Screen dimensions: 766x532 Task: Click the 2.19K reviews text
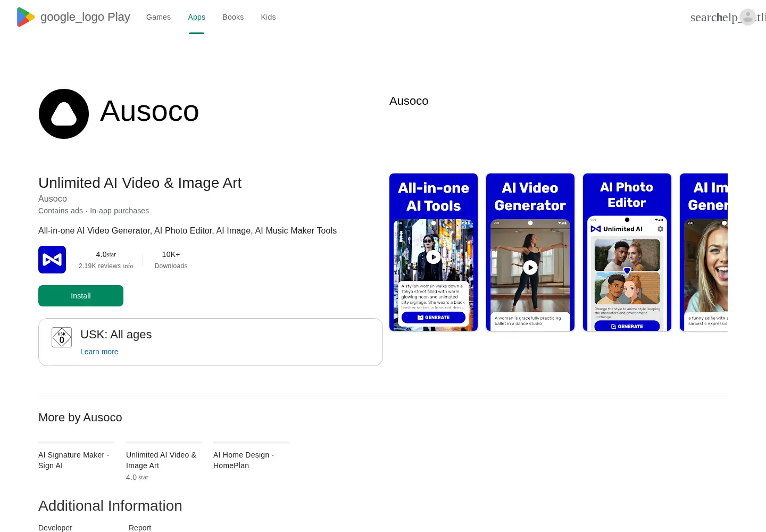100,266
